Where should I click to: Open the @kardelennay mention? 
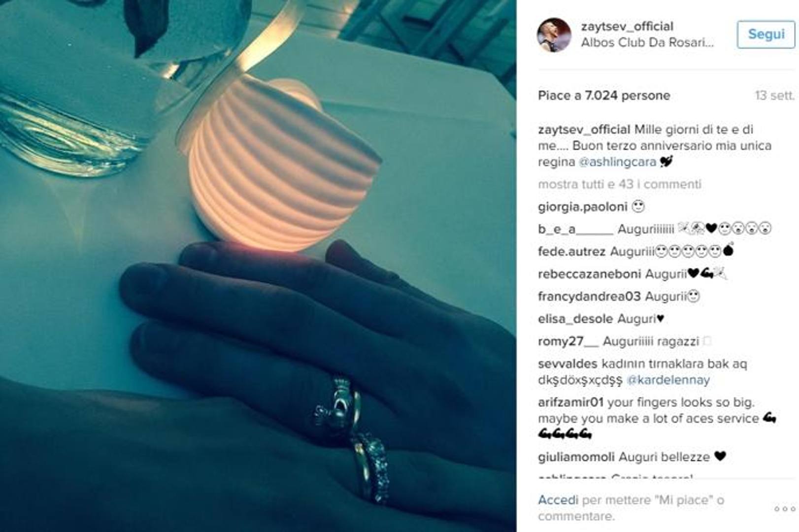pos(668,380)
